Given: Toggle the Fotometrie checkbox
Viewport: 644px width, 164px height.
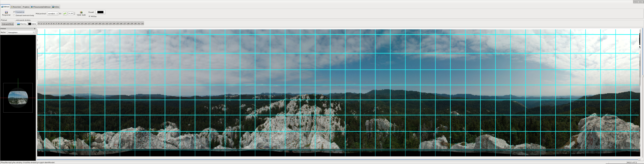Looking at the screenshot, I should [14, 12].
